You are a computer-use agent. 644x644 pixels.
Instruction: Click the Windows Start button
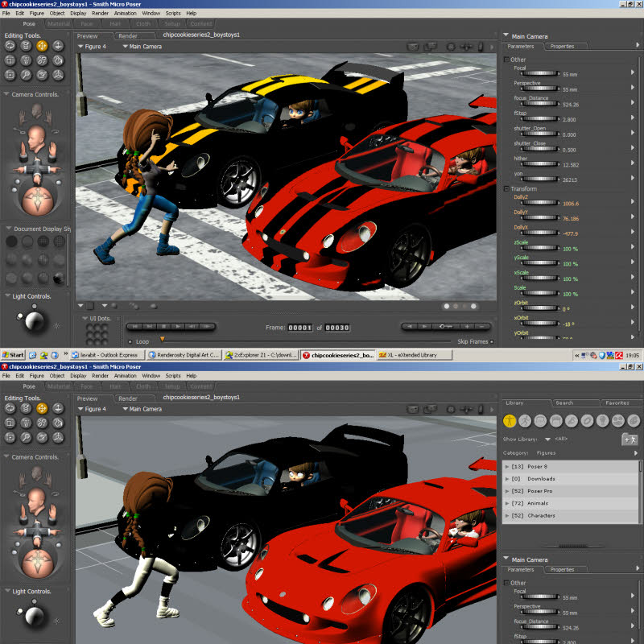[x=14, y=355]
